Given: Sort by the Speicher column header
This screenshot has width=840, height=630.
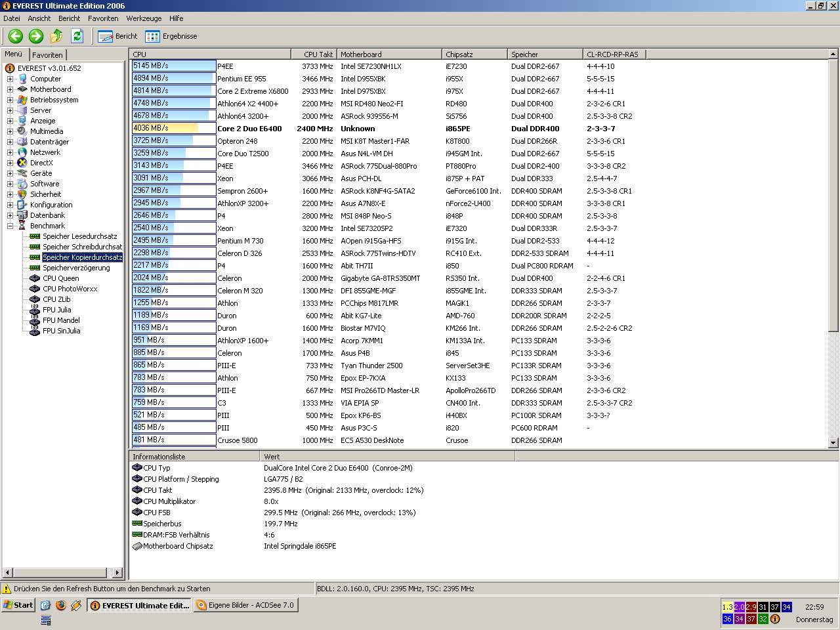Looking at the screenshot, I should (x=545, y=54).
